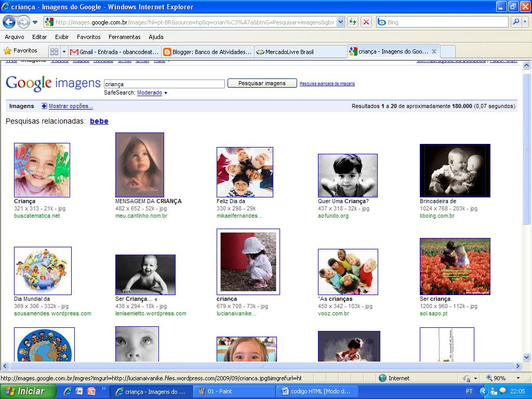Switch to the 01 - Paint taskbar window

[234, 391]
